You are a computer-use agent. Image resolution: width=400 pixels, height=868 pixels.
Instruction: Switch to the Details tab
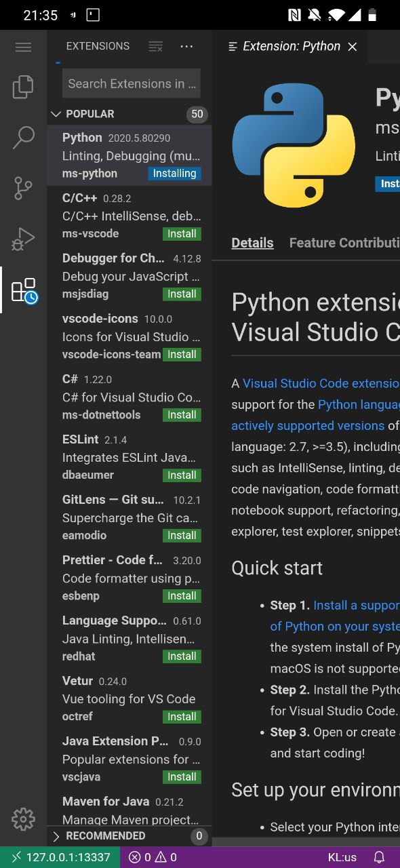click(x=252, y=243)
